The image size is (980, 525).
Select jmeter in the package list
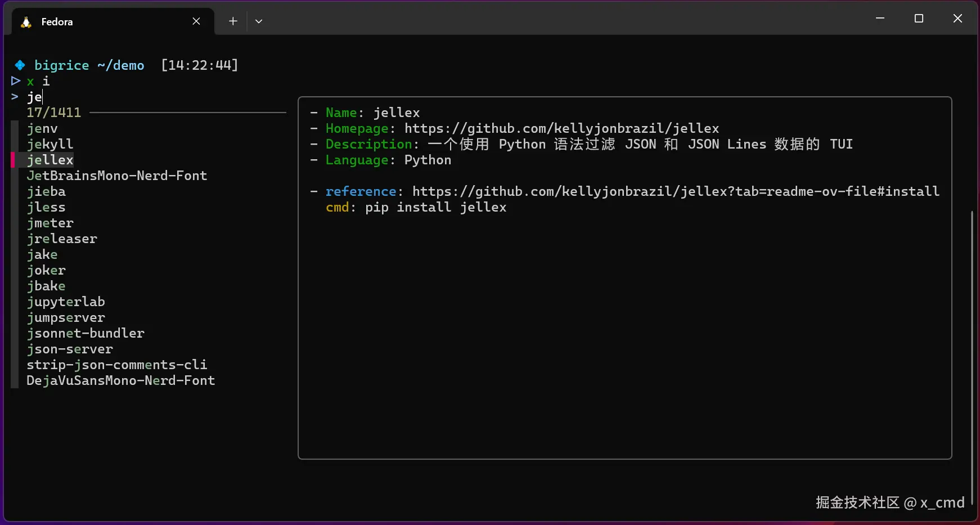(50, 223)
